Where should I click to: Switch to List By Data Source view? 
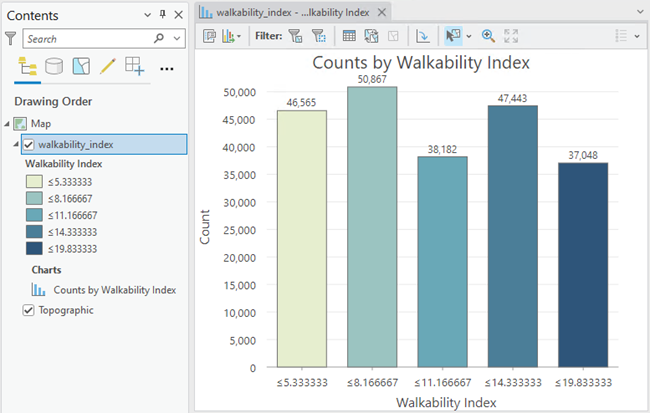tap(54, 68)
